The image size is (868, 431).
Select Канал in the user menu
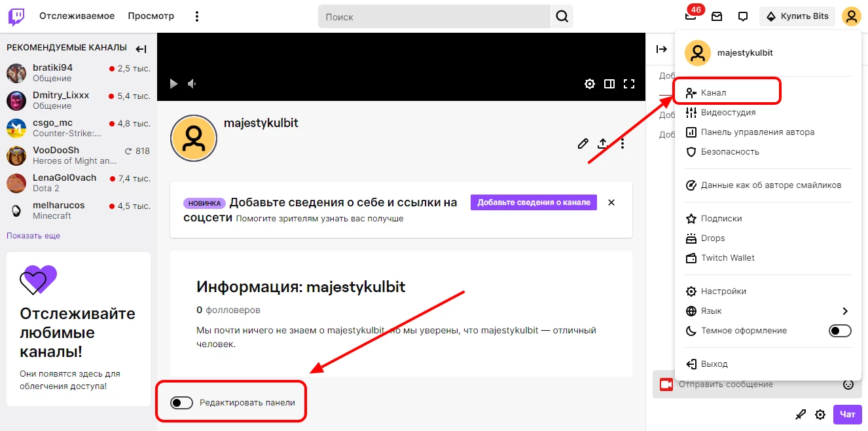point(769,93)
